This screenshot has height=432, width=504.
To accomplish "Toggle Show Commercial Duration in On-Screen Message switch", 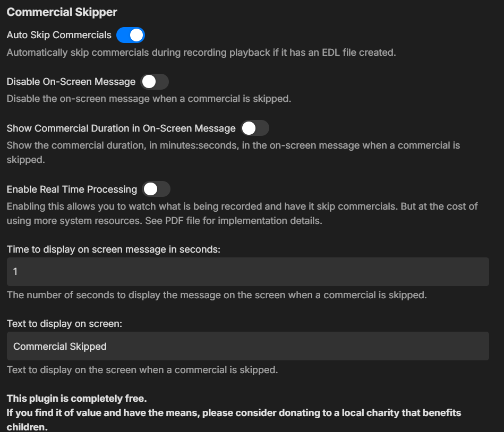I will click(x=255, y=128).
